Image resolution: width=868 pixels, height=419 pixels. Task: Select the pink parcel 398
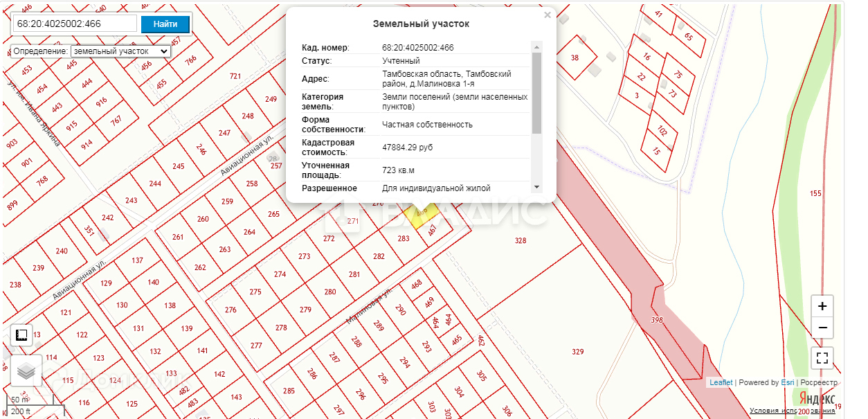pyautogui.click(x=657, y=320)
